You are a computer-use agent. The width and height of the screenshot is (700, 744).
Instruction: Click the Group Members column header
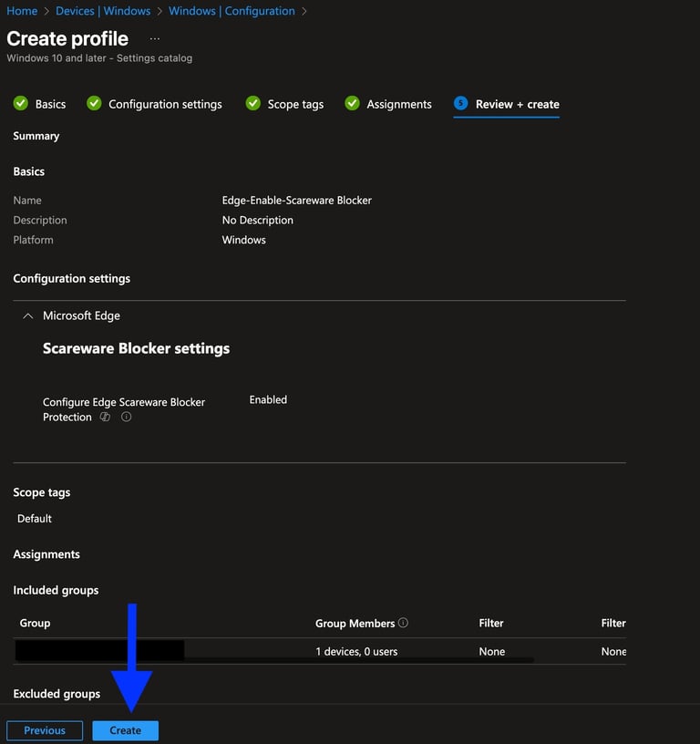click(355, 623)
